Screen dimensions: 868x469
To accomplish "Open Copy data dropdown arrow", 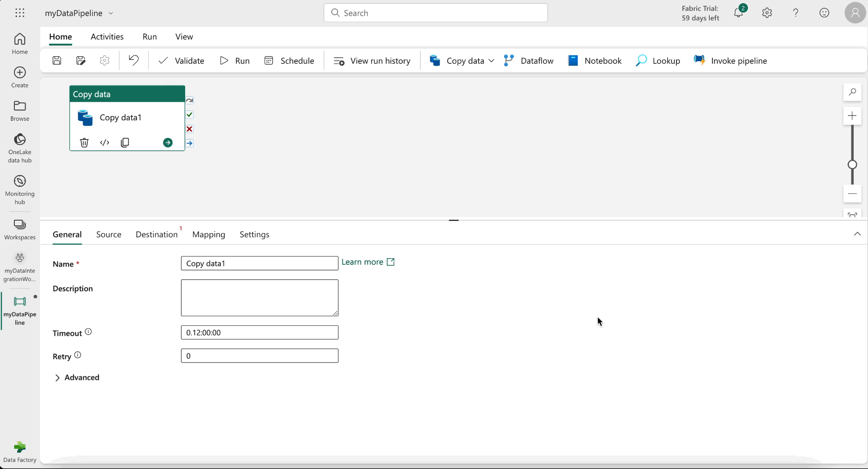I will [491, 61].
